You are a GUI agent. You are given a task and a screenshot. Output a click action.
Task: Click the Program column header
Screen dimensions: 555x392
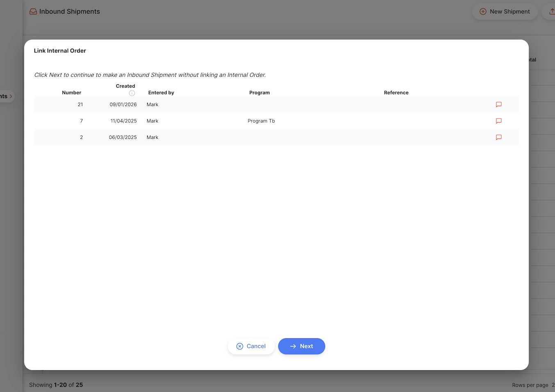[259, 92]
